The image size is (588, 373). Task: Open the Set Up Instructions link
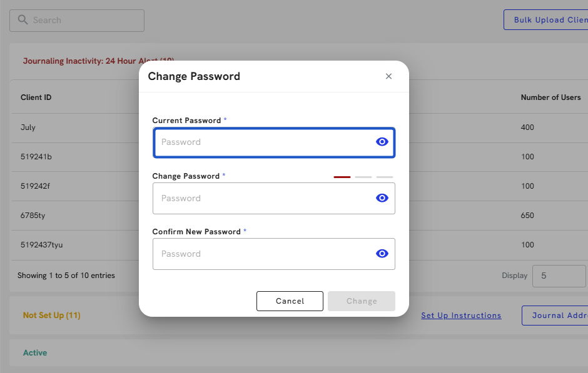pos(461,316)
